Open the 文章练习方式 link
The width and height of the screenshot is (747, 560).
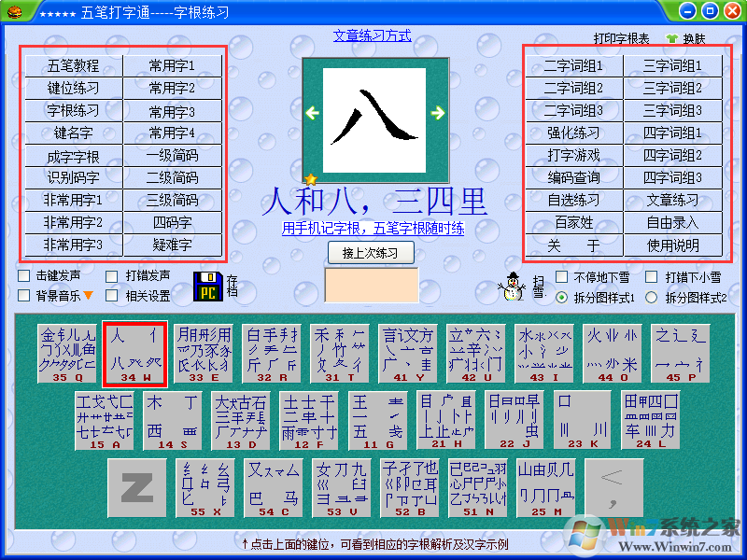pos(371,35)
